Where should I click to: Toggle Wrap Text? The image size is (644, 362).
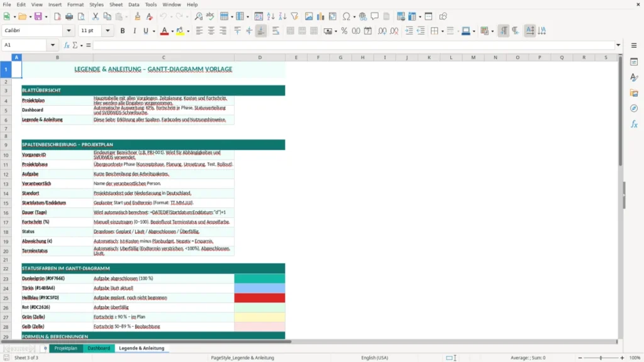(x=275, y=31)
